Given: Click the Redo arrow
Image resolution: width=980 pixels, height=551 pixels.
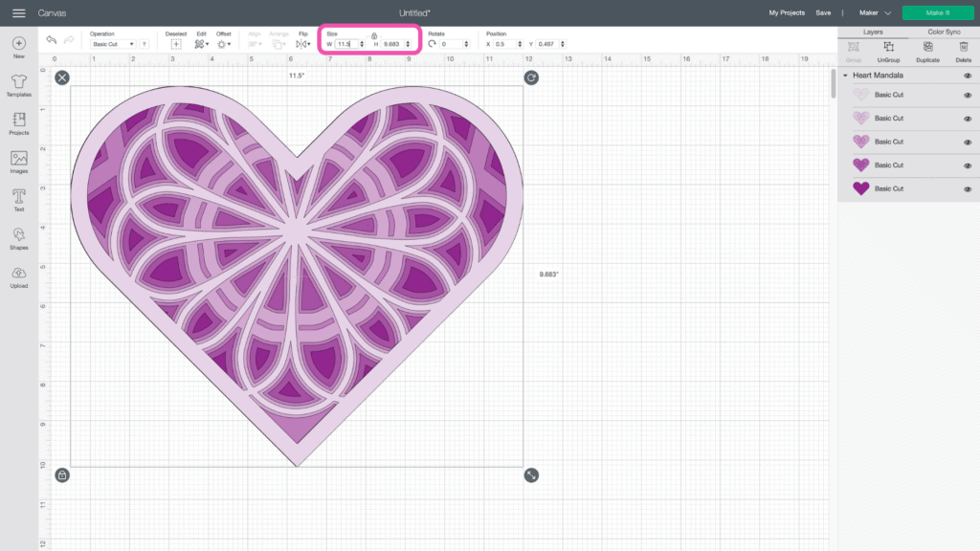Looking at the screenshot, I should coord(69,40).
